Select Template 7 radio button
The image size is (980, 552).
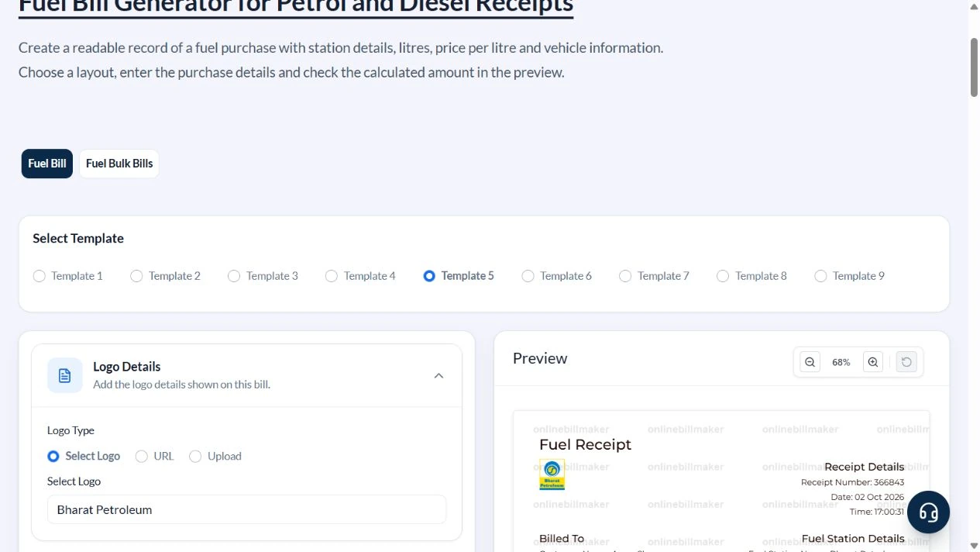(625, 276)
